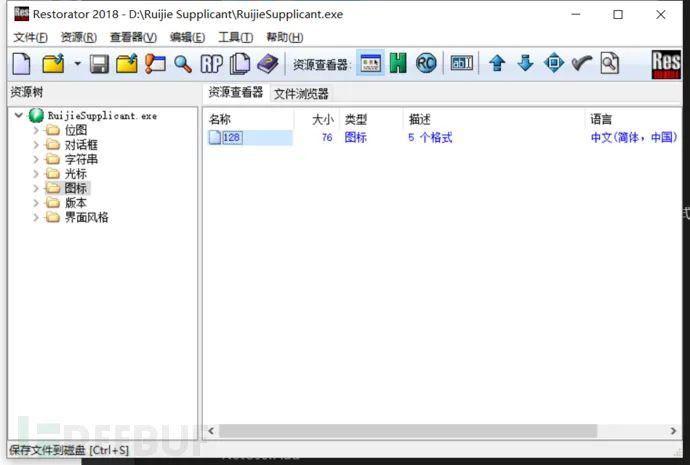Viewport: 690px width, 465px height.
Task: Select the 界面风格 tree item
Action: click(x=86, y=217)
